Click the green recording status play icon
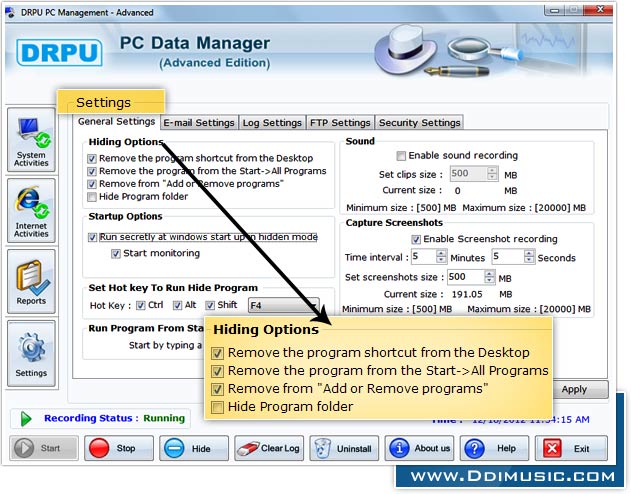The width and height of the screenshot is (631, 494). [x=26, y=419]
